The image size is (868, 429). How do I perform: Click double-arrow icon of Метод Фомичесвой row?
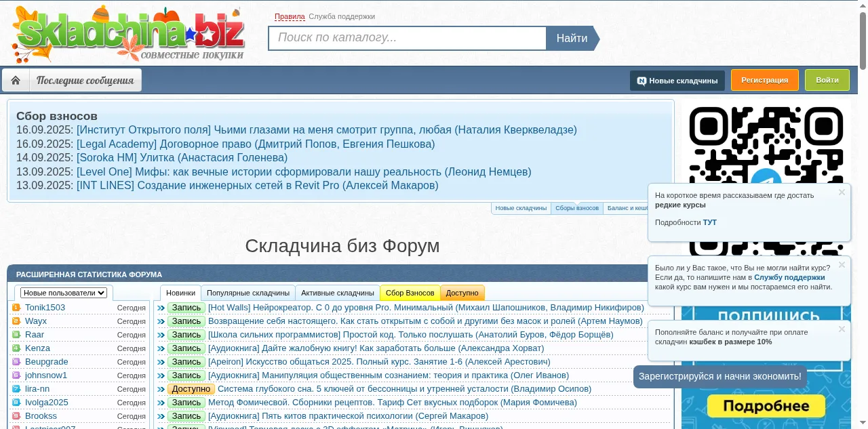pyautogui.click(x=161, y=403)
